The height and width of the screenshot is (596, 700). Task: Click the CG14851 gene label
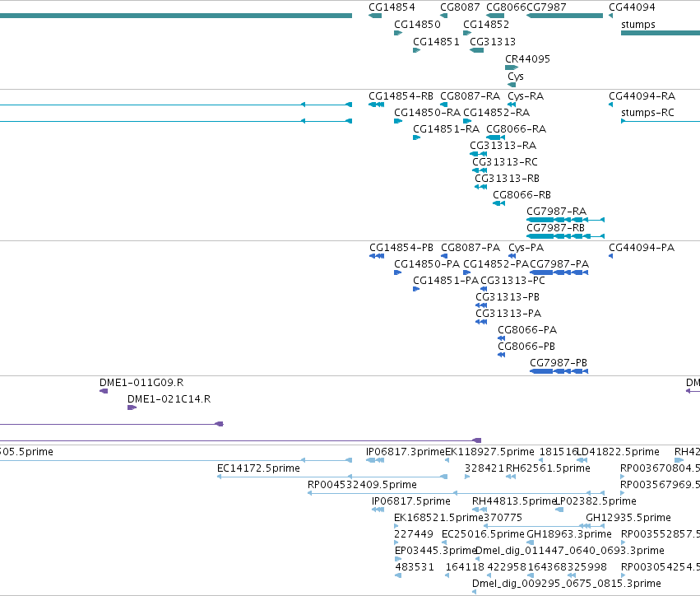tap(436, 42)
